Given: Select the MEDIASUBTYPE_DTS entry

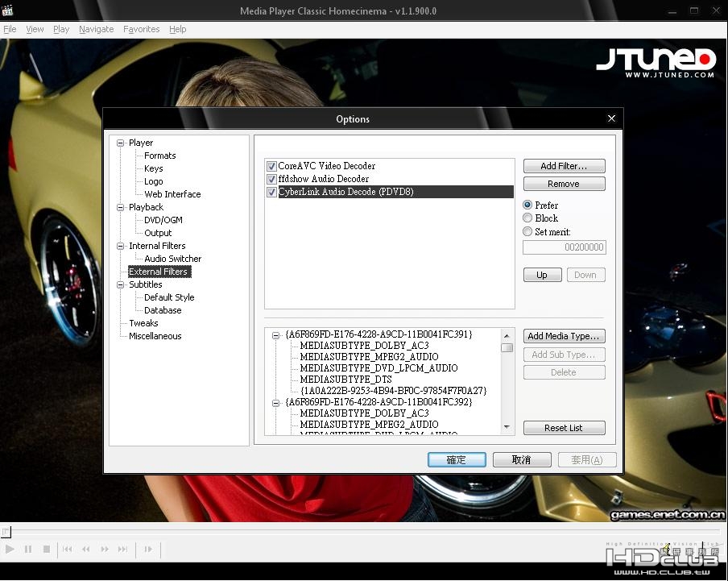Looking at the screenshot, I should (x=346, y=380).
